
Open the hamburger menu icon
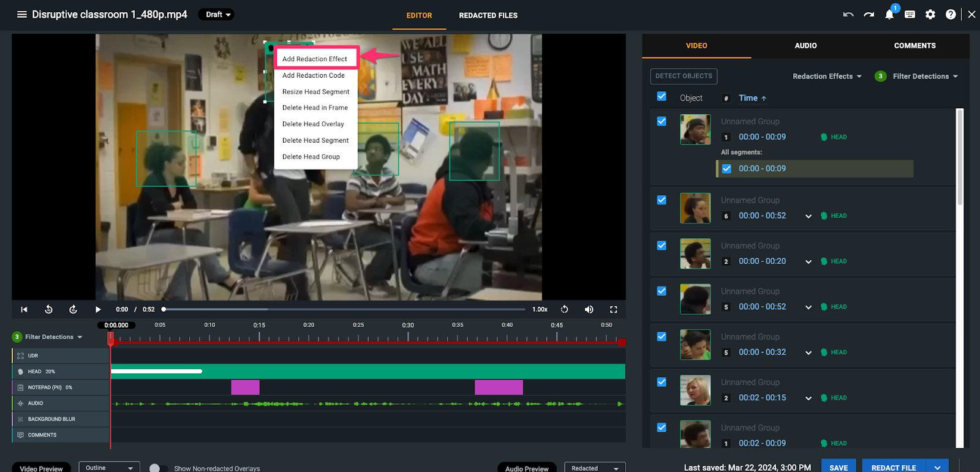pyautogui.click(x=21, y=15)
